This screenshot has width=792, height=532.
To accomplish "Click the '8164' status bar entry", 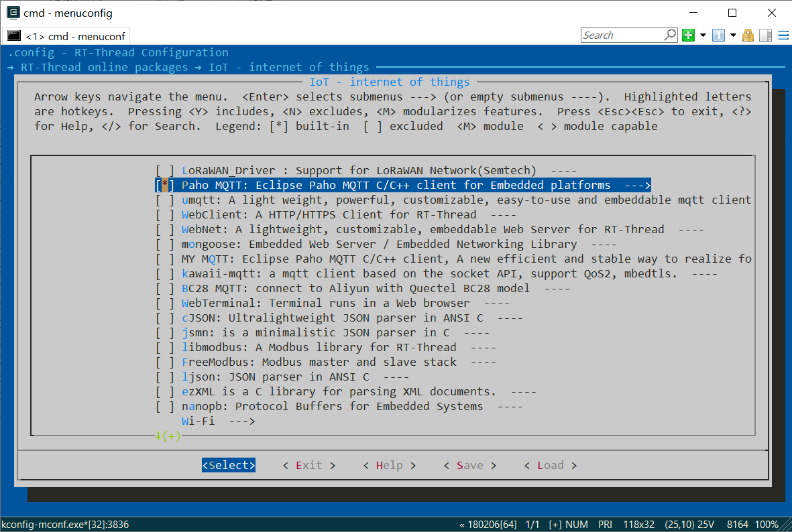I will (x=738, y=525).
